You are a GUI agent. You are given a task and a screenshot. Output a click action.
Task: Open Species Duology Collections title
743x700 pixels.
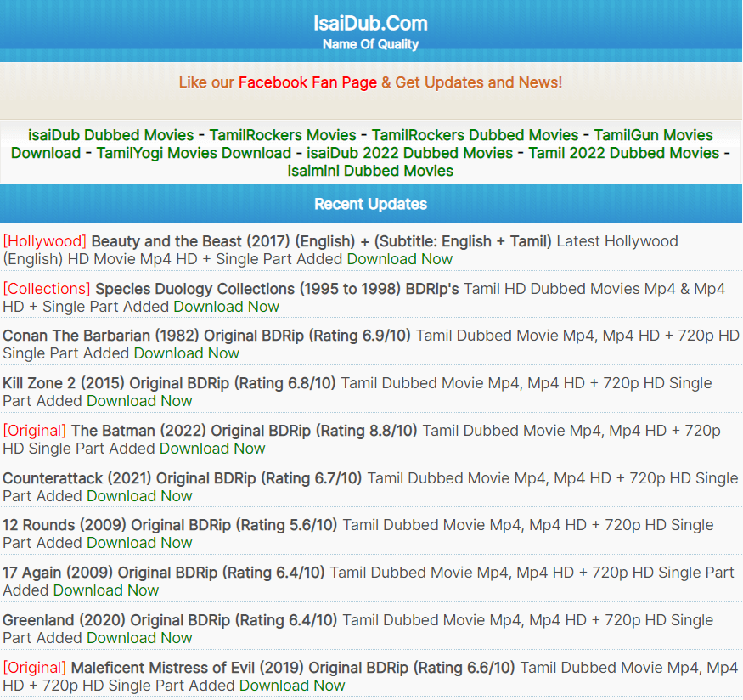point(277,289)
